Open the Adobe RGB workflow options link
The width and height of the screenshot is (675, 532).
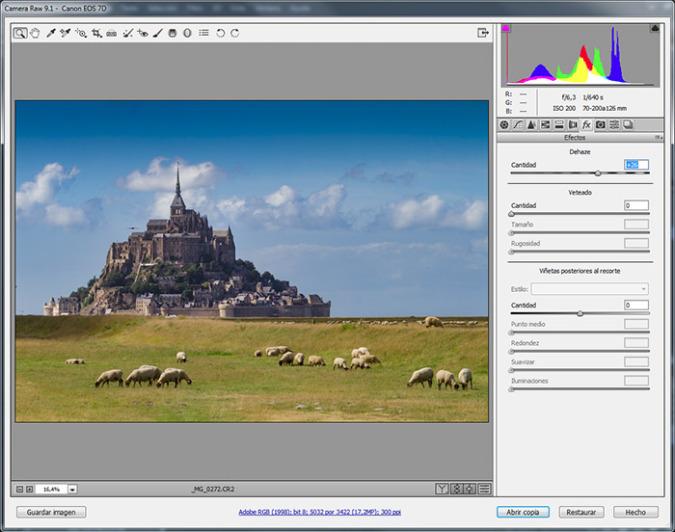click(318, 512)
